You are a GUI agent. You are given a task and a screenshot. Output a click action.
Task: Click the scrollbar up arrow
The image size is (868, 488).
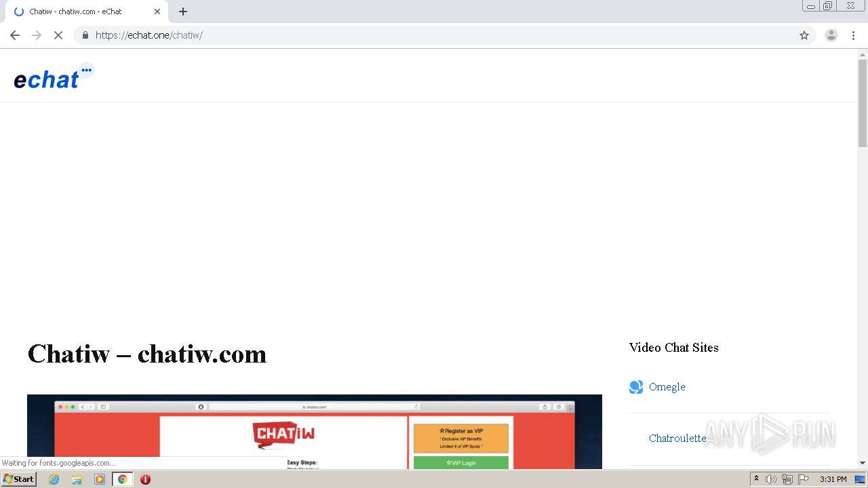pos(863,54)
